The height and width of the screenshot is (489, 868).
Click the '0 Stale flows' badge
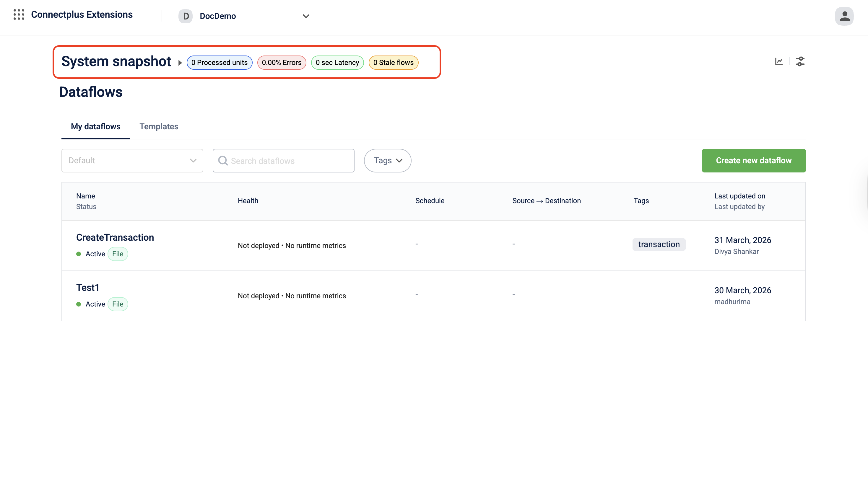coord(393,63)
